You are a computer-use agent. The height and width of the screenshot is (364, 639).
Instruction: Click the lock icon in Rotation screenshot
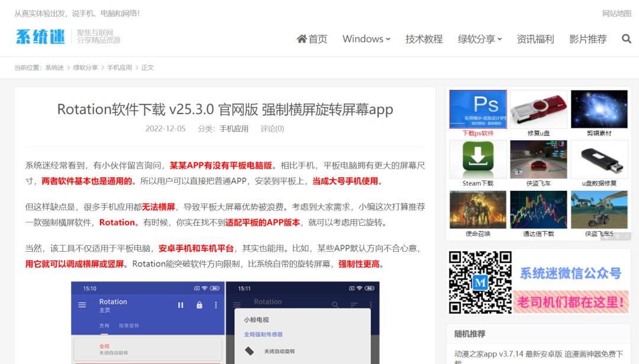click(199, 305)
